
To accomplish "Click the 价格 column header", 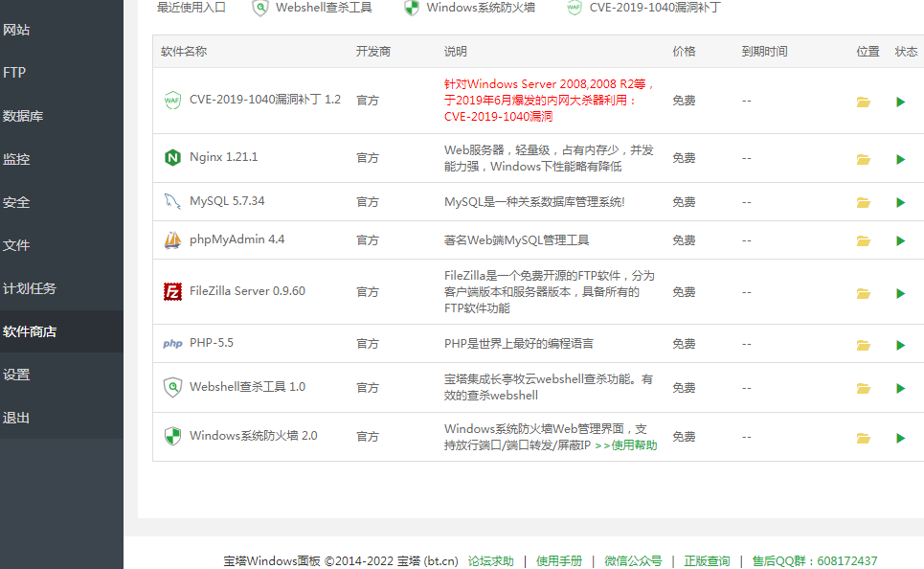I will click(x=684, y=52).
